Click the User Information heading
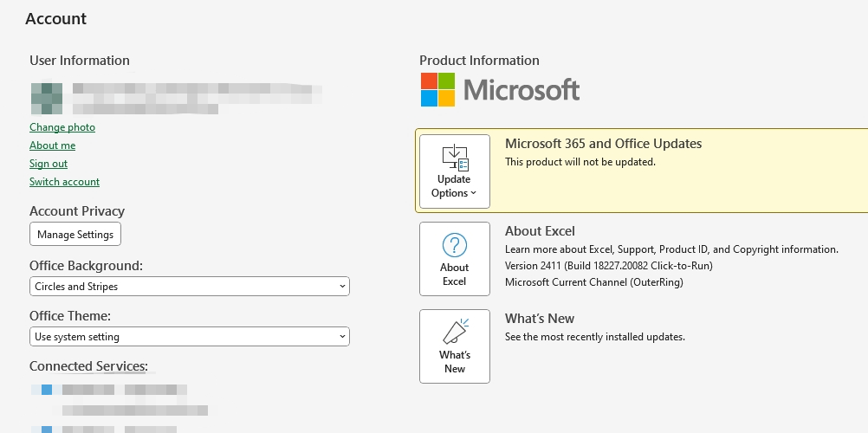The height and width of the screenshot is (433, 868). click(x=80, y=61)
